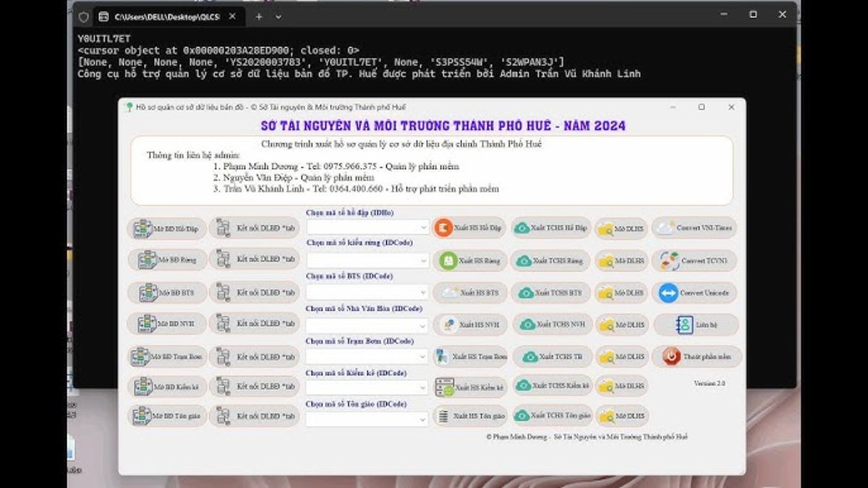The width and height of the screenshot is (868, 488).
Task: Click the shield icon in terminal title bar
Action: coord(82,16)
